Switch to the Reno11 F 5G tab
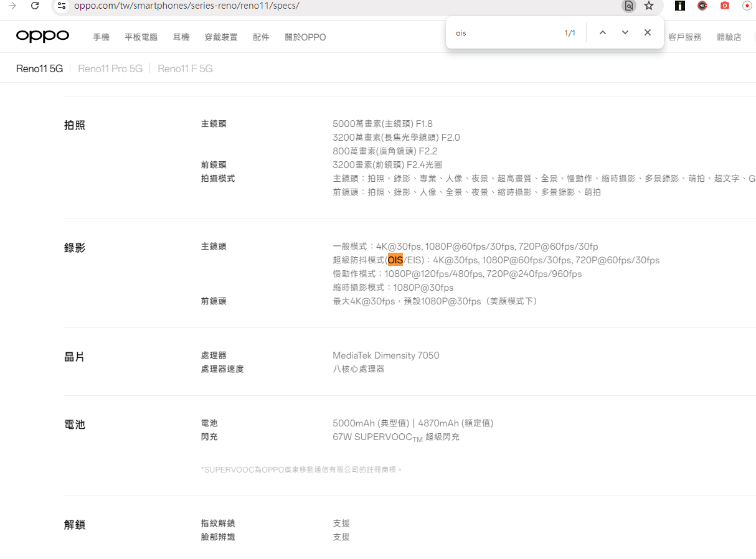Image resolution: width=756 pixels, height=559 pixels. point(185,68)
